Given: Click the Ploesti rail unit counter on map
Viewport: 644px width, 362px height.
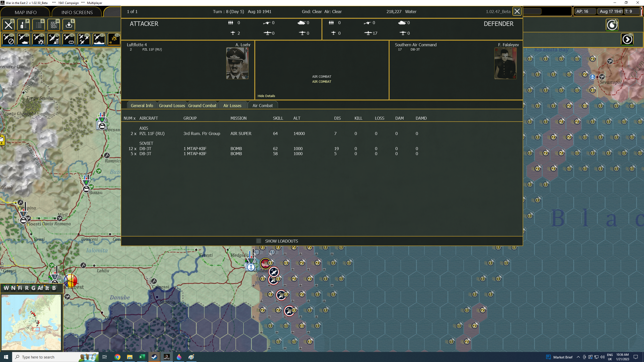Looking at the screenshot, I should (x=23, y=220).
